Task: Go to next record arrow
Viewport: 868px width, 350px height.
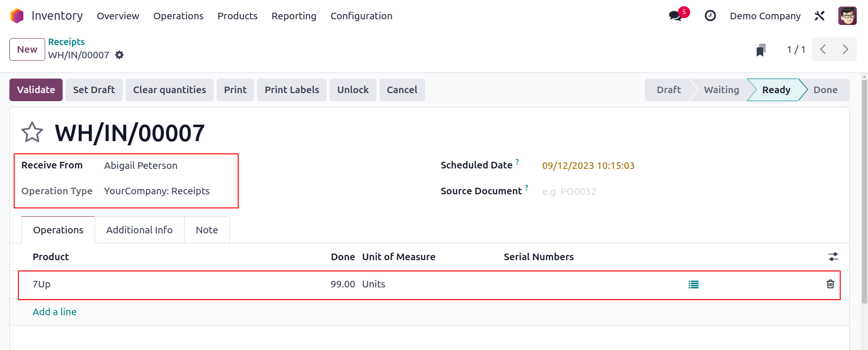Action: (x=845, y=49)
